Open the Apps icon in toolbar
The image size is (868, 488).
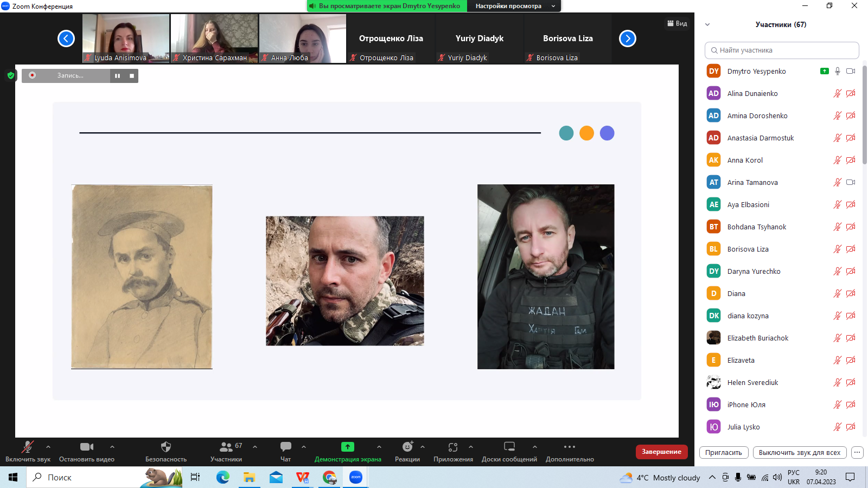tap(453, 447)
